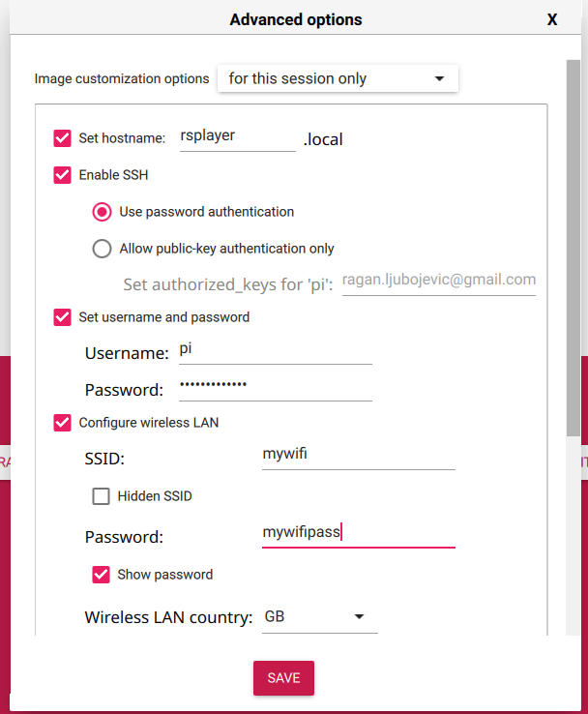Expand Wireless LAN country dropdown
The width and height of the screenshot is (588, 714).
coord(320,617)
